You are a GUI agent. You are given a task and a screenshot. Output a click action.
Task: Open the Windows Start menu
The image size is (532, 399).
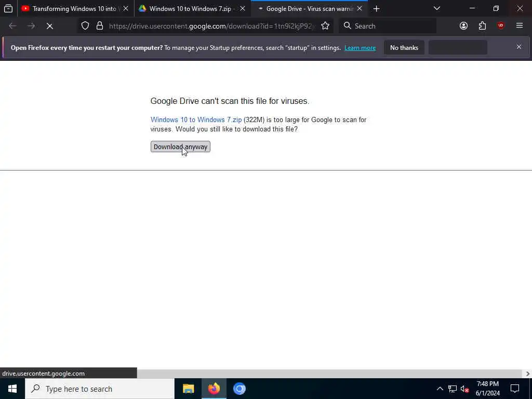pyautogui.click(x=12, y=389)
